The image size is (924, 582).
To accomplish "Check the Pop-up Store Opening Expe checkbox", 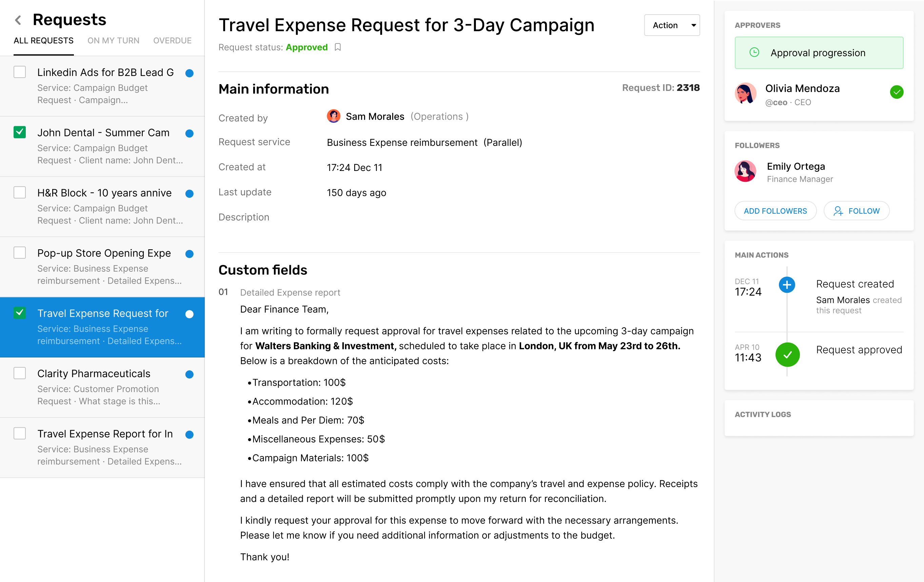I will coord(19,252).
